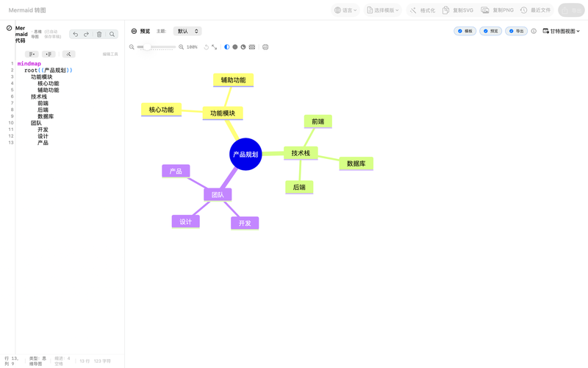Click the 格式化 format button
Screen dimensions: 588x368
pos(423,10)
